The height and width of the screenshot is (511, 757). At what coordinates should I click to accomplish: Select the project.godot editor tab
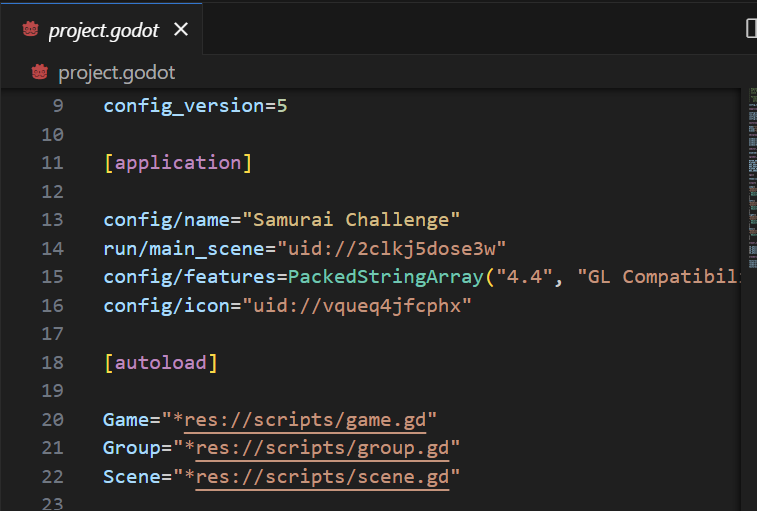point(101,29)
